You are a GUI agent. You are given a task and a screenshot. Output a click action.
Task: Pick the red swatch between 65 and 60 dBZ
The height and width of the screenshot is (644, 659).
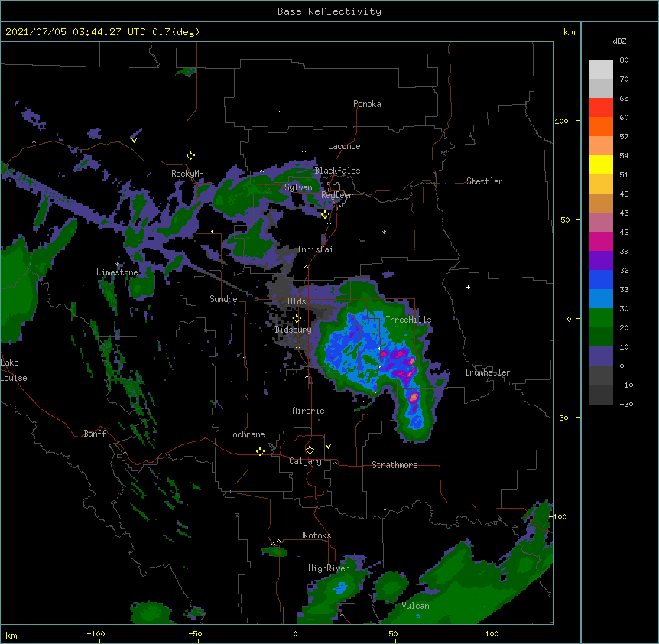point(601,107)
